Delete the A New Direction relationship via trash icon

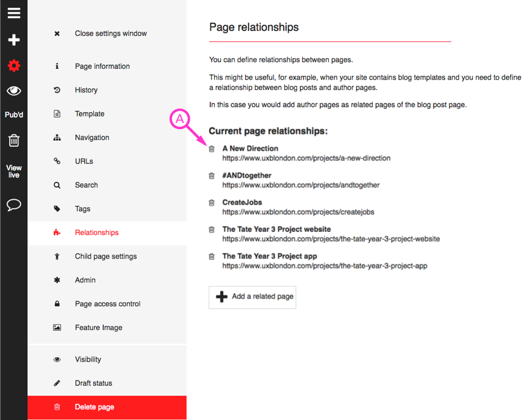[x=212, y=149]
